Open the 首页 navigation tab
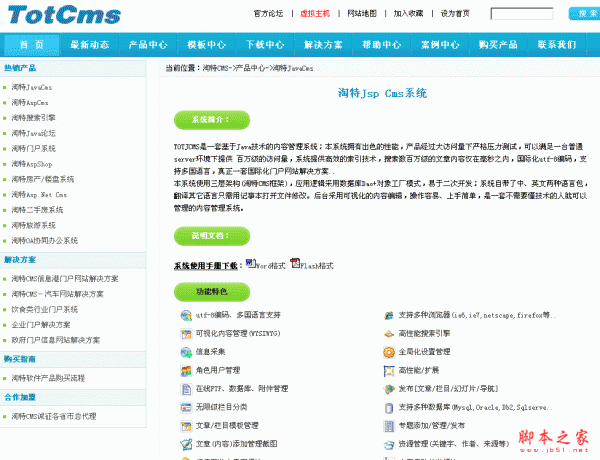 pyautogui.click(x=32, y=45)
